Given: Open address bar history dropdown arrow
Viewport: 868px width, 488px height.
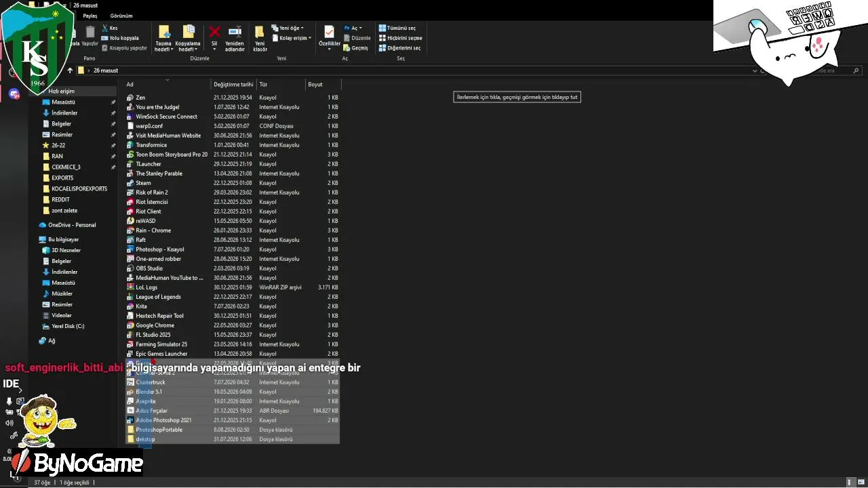Looking at the screenshot, I should (755, 70).
